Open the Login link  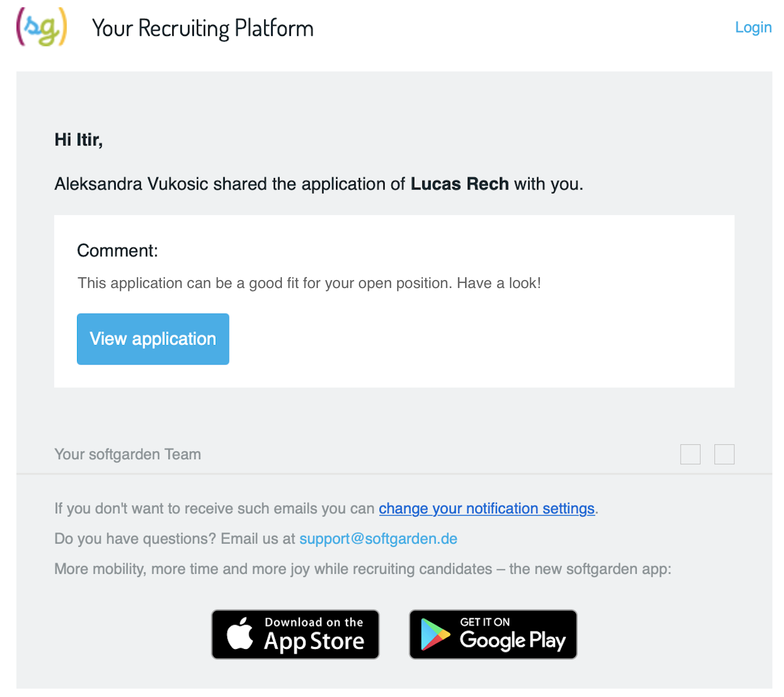click(753, 27)
